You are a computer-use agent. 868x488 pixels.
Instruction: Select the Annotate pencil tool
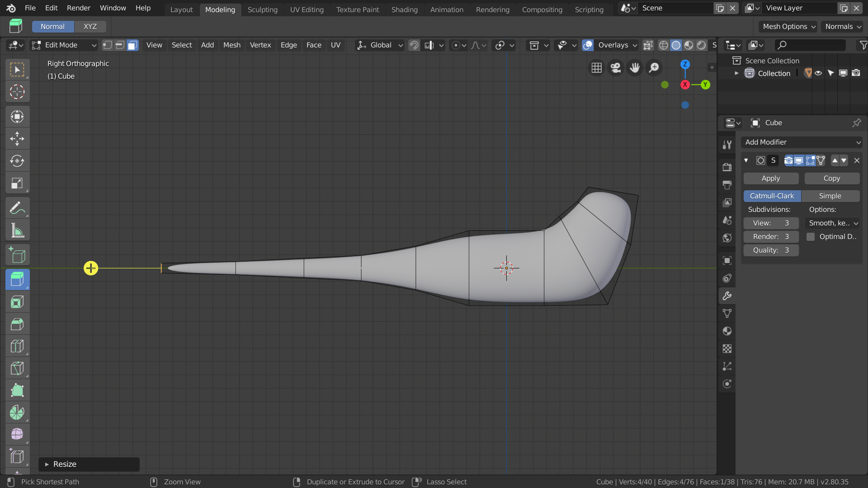click(17, 208)
